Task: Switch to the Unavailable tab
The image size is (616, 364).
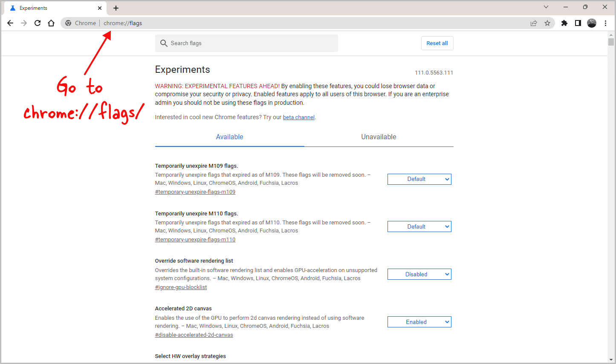Action: point(379,137)
